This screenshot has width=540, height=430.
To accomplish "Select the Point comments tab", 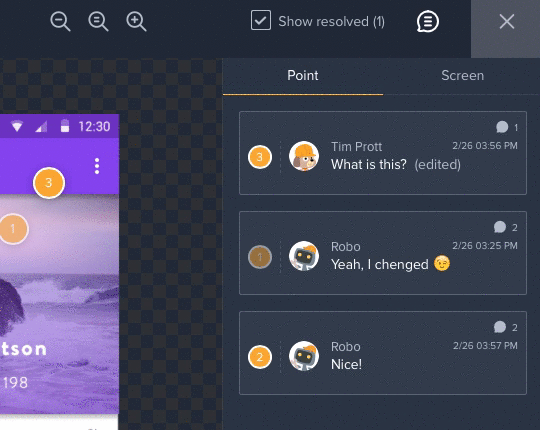I will tap(303, 75).
